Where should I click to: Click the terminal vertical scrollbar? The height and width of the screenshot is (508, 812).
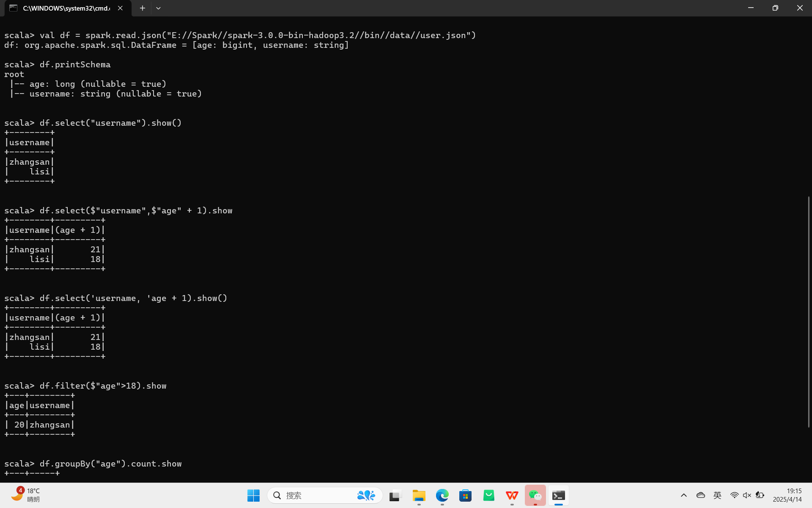click(x=809, y=312)
